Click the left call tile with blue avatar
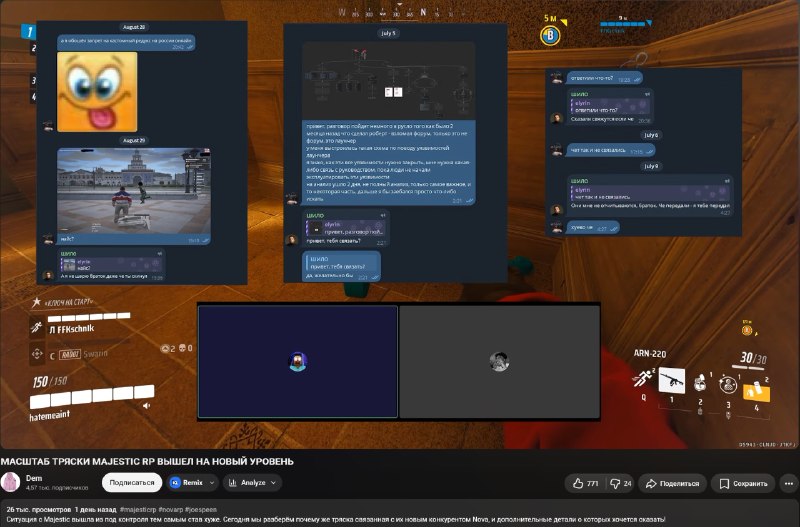 (x=298, y=361)
